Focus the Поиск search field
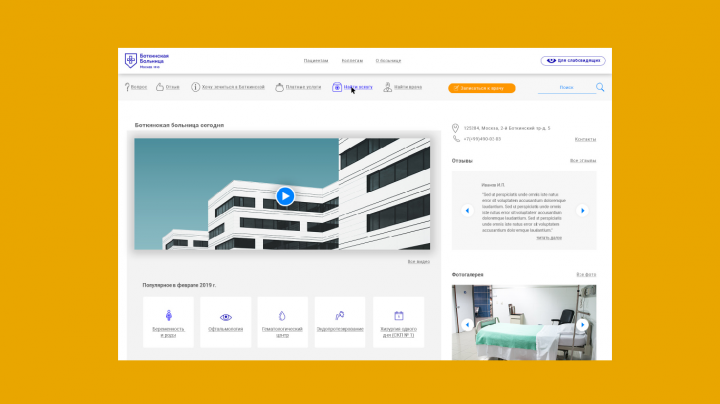The image size is (720, 404). tap(567, 87)
